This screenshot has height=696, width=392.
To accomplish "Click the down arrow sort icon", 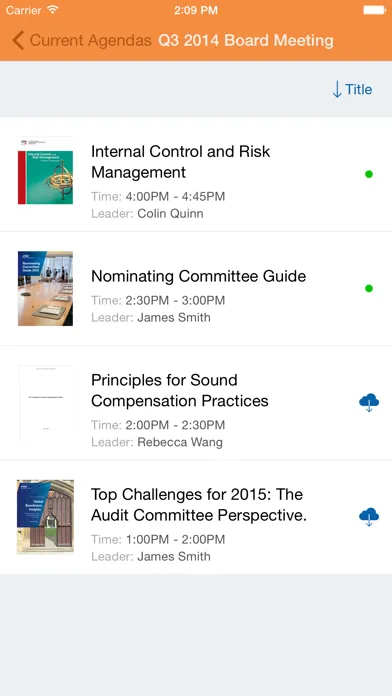I will pos(337,89).
